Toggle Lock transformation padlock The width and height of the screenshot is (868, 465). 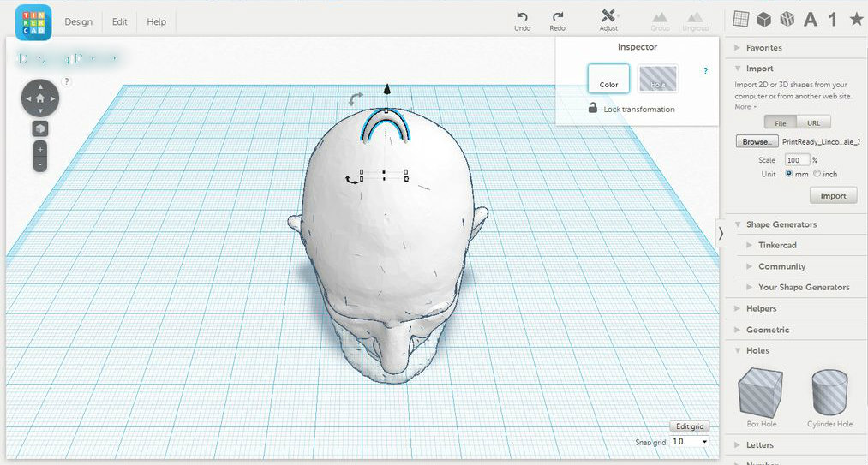[593, 109]
